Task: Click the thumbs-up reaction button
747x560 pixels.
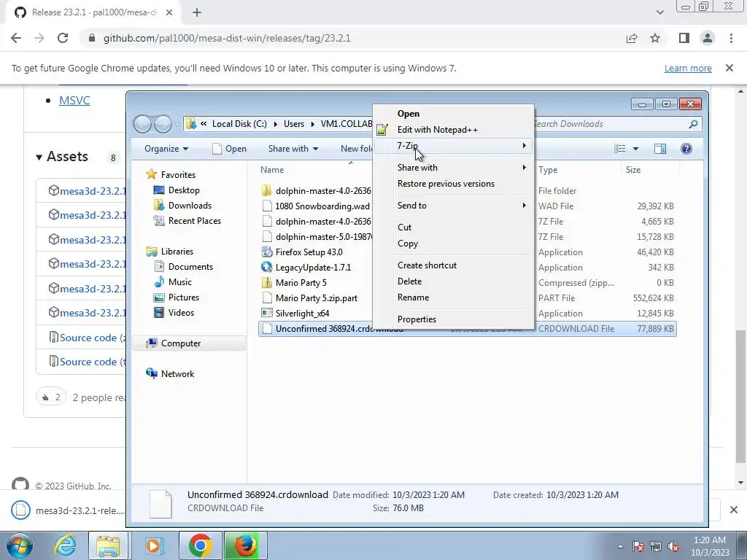Action: point(50,397)
